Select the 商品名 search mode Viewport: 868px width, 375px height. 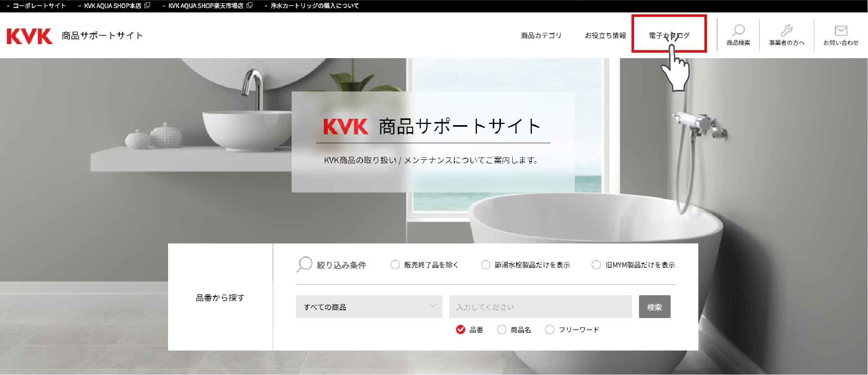pyautogui.click(x=502, y=330)
